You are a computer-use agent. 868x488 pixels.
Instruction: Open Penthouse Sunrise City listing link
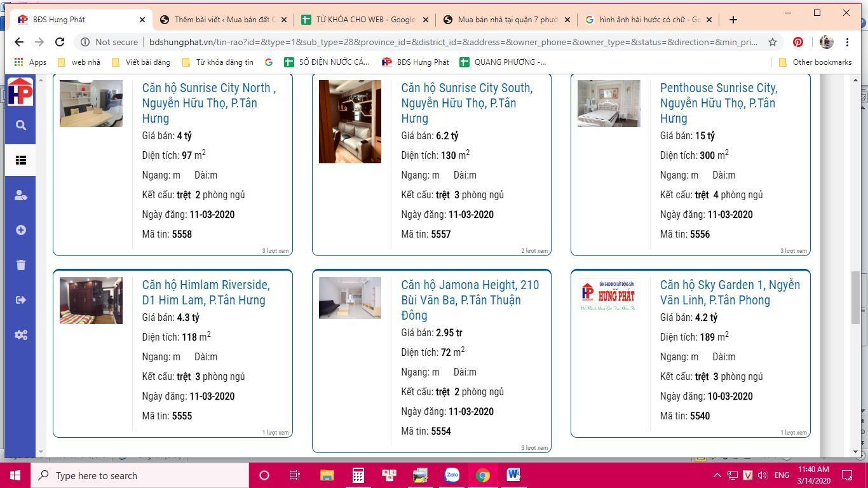click(x=718, y=103)
